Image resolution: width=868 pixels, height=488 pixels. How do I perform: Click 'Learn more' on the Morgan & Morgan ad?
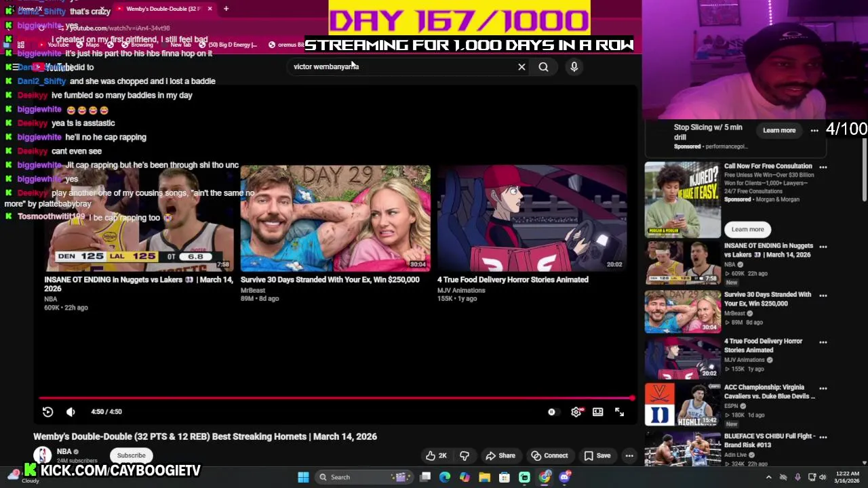747,229
